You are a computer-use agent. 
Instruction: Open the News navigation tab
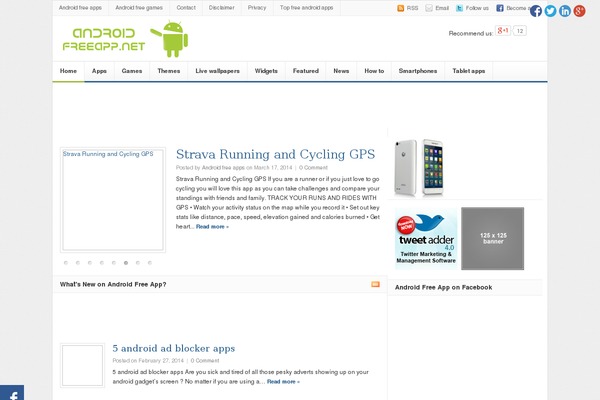[341, 71]
